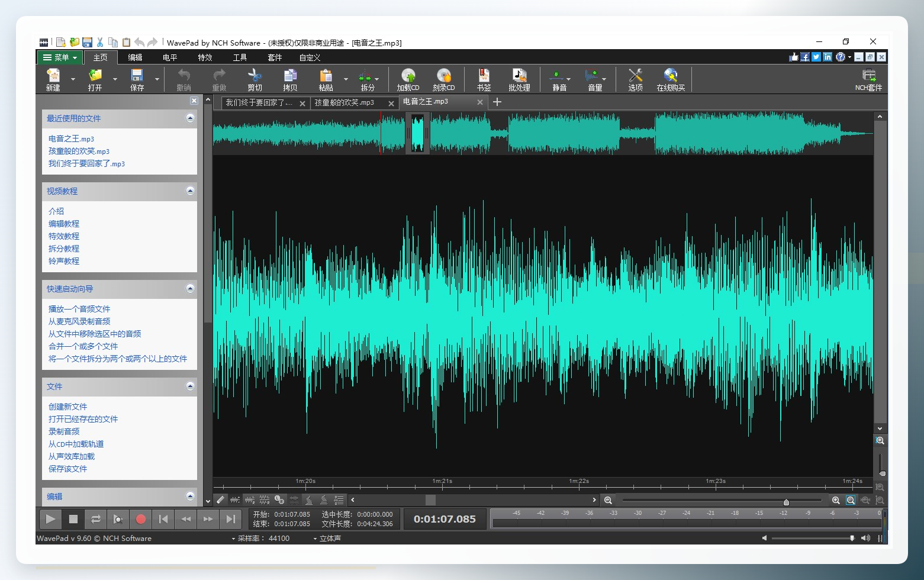Click the Facebook share icon
This screenshot has height=580, width=924.
[805, 57]
